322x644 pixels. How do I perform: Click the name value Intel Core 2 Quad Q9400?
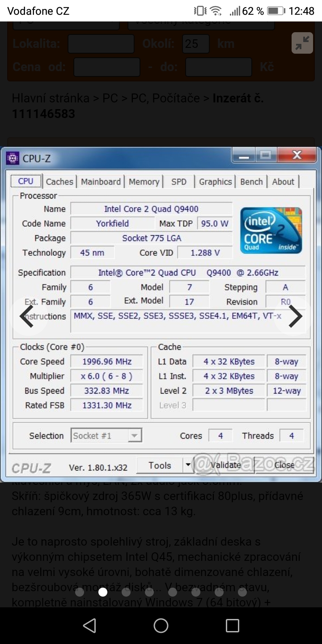(152, 208)
